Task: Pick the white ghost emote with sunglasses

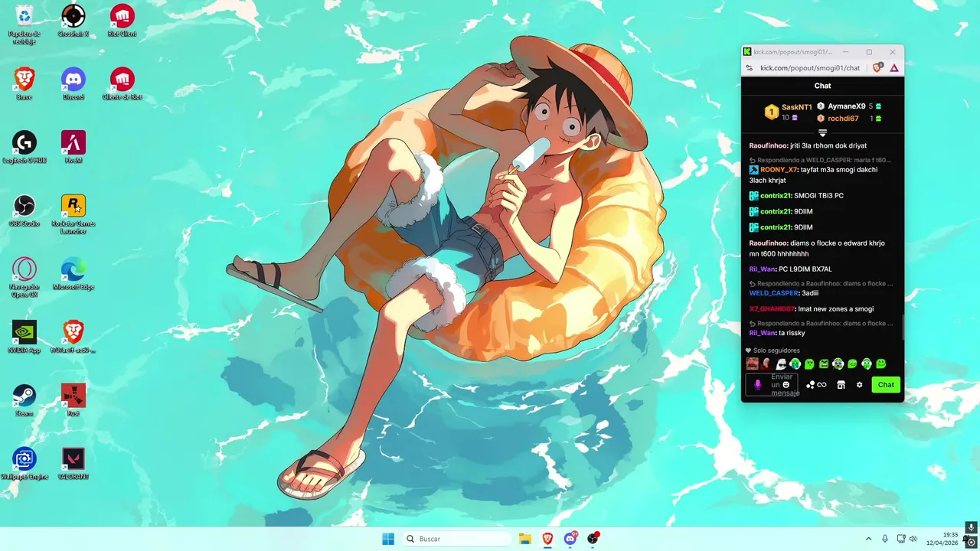Action: 781,364
